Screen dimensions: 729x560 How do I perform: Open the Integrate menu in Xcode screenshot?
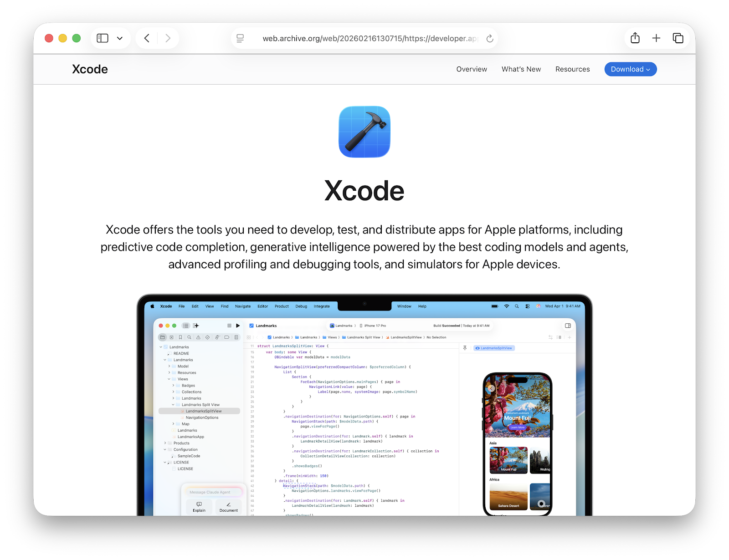pos(322,306)
